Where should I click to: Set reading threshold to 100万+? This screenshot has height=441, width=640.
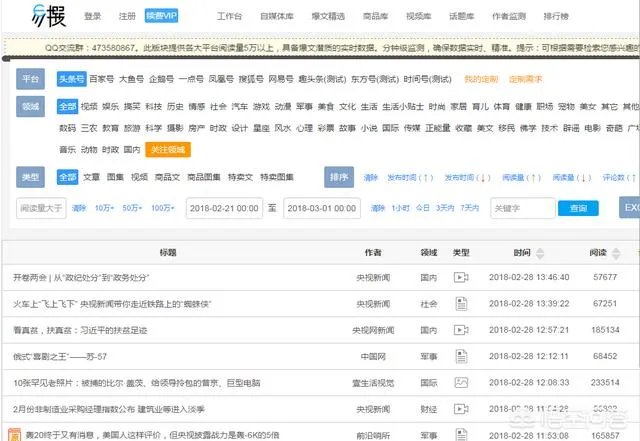[x=163, y=208]
